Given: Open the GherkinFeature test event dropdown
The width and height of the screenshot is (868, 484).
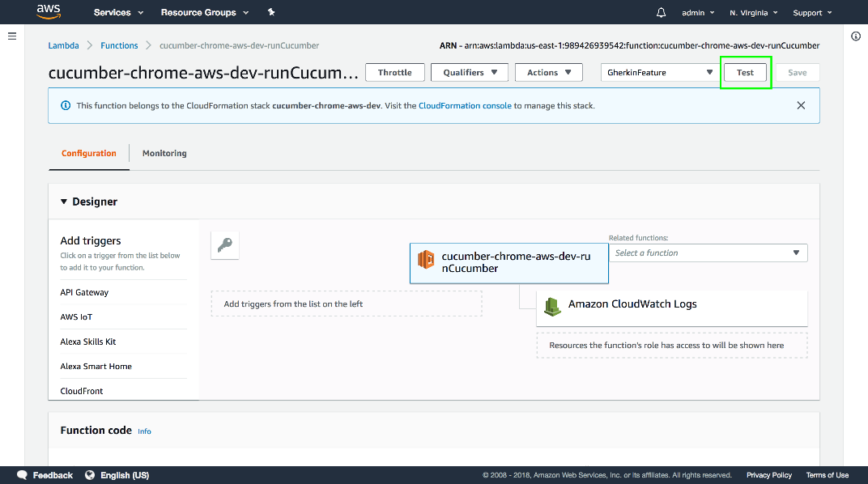Looking at the screenshot, I should click(660, 73).
